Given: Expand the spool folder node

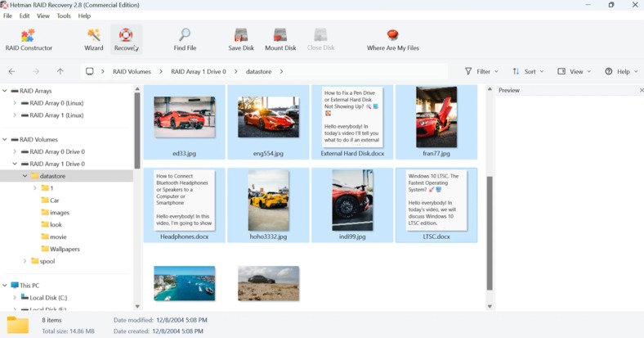Looking at the screenshot, I should click(x=25, y=261).
